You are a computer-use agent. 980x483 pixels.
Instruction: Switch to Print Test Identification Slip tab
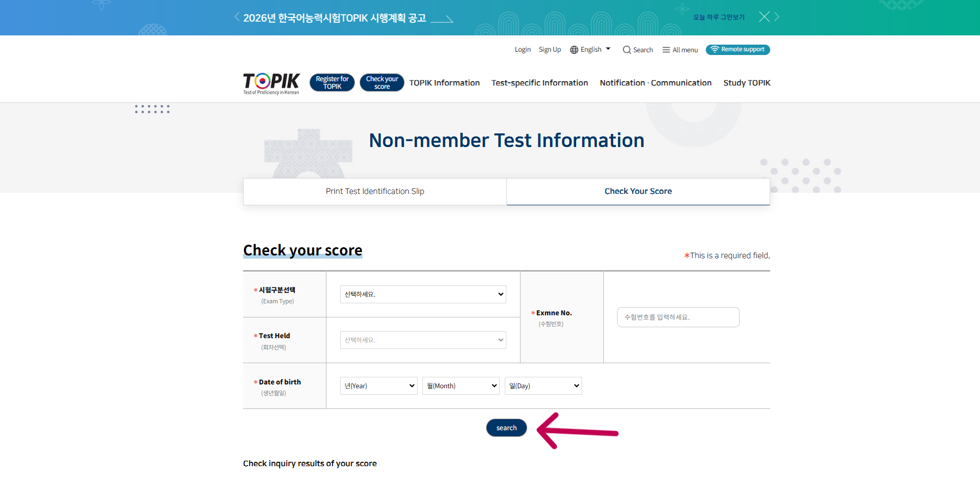point(375,191)
